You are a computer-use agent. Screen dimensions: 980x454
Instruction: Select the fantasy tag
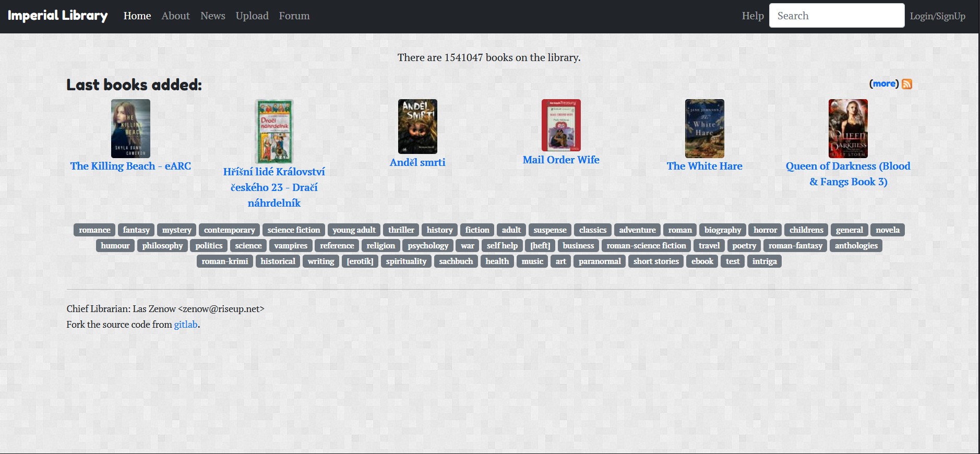(136, 230)
